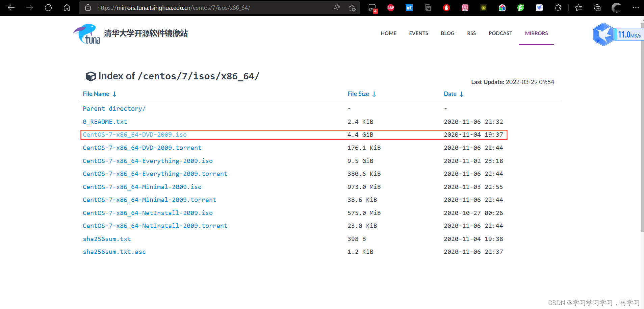The width and height of the screenshot is (644, 309).
Task: Open the browser home page icon
Action: pos(67,8)
